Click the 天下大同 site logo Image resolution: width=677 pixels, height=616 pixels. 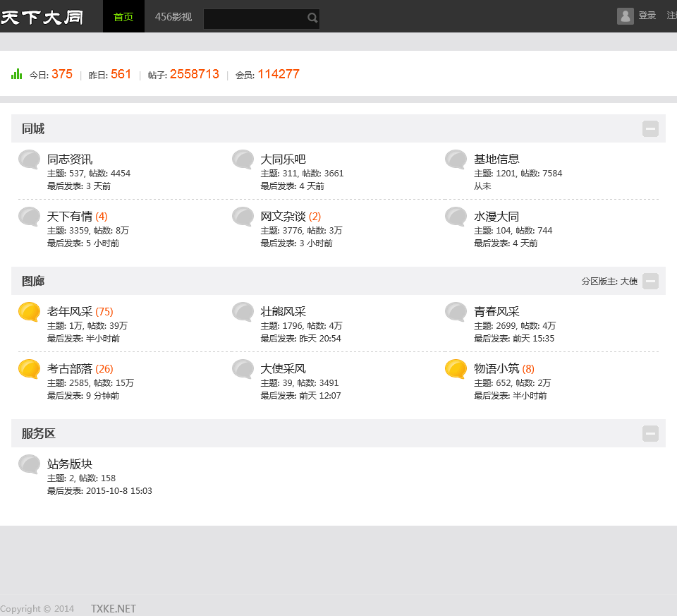[42, 18]
